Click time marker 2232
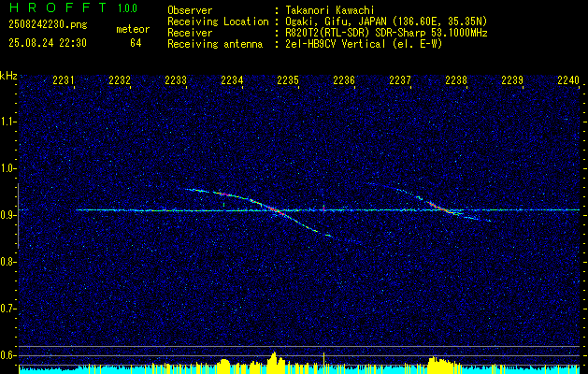Image resolution: width=588 pixels, height=374 pixels. pyautogui.click(x=120, y=80)
